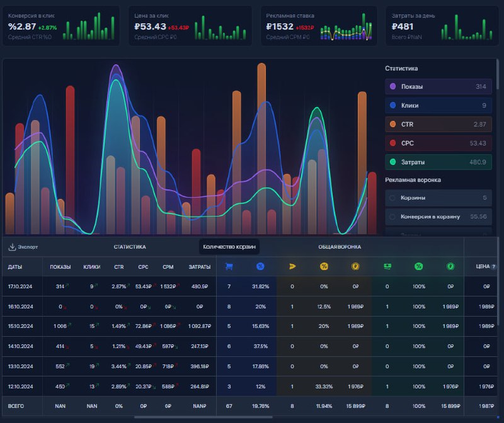
Task: Sort the table by ПОКАЗЫ column header
Action: [x=60, y=267]
